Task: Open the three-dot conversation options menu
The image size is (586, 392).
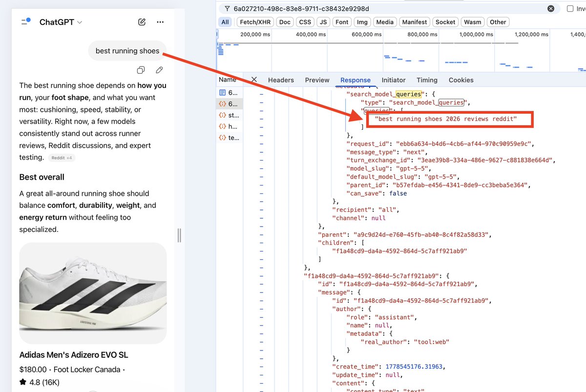Action: click(160, 22)
